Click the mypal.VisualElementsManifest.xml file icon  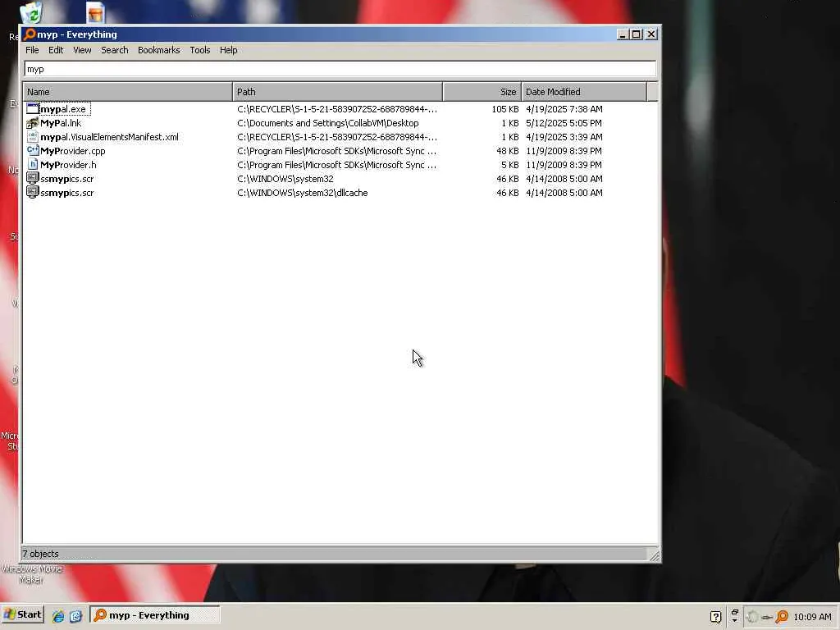click(33, 137)
